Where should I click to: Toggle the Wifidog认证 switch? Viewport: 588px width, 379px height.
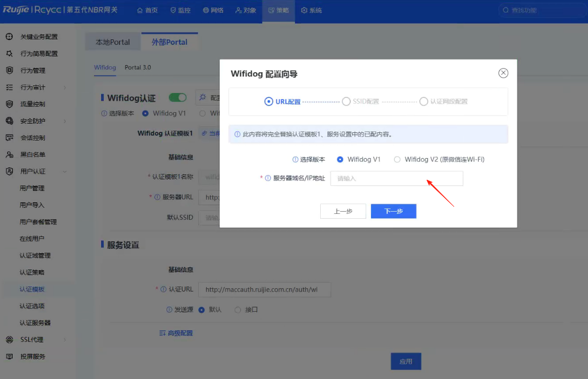point(178,98)
